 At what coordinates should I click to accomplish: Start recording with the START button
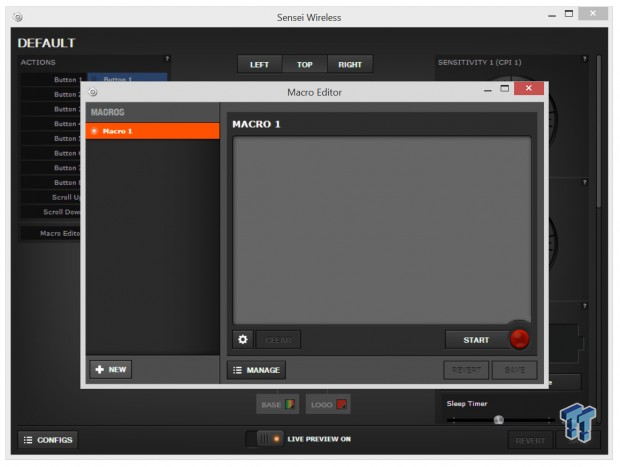(476, 340)
